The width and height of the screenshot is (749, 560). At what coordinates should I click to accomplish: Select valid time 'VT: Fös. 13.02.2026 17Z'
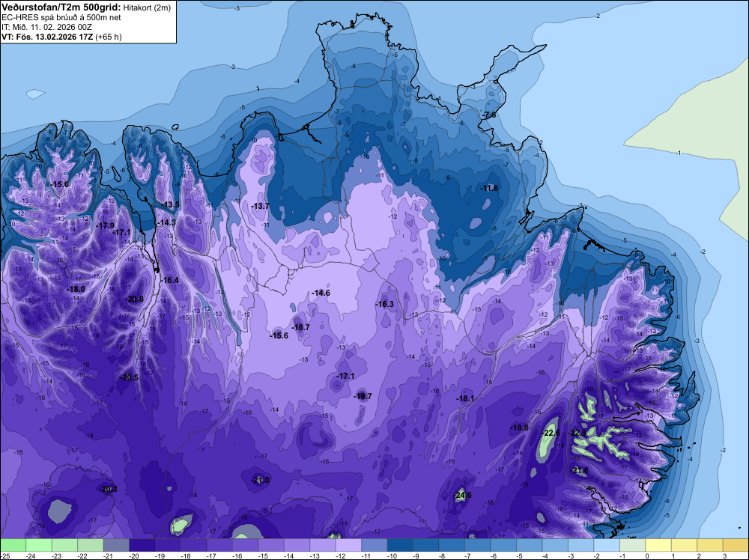tap(48, 37)
